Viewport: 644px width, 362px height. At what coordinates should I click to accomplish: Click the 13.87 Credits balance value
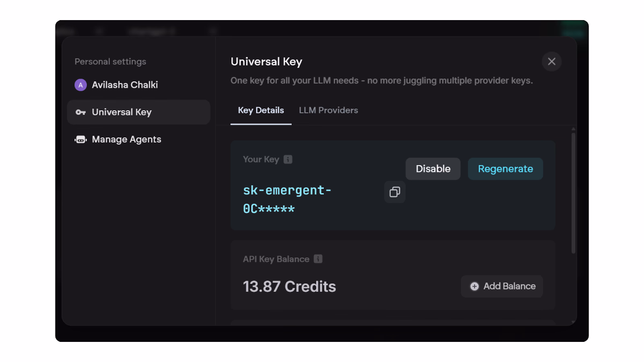click(x=289, y=287)
